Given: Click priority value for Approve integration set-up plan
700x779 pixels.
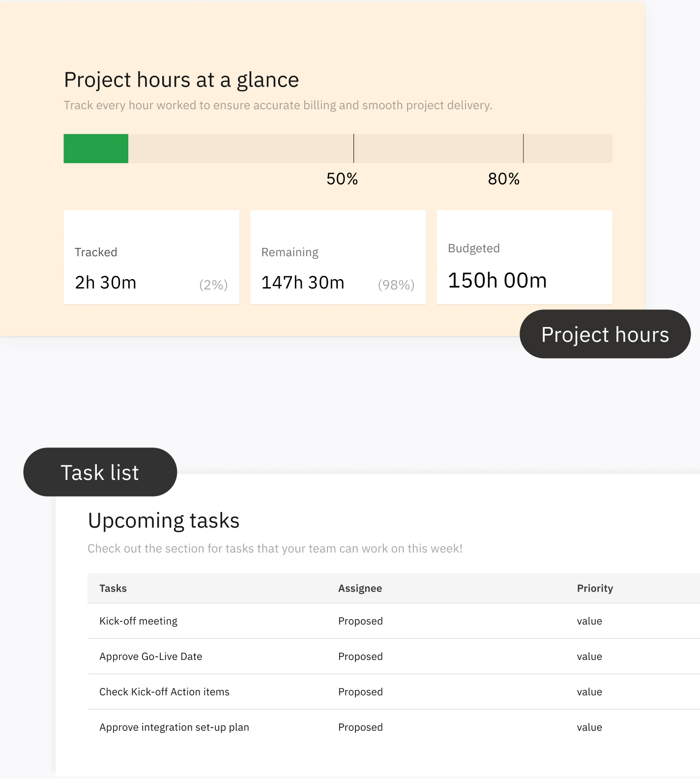Looking at the screenshot, I should (x=589, y=727).
